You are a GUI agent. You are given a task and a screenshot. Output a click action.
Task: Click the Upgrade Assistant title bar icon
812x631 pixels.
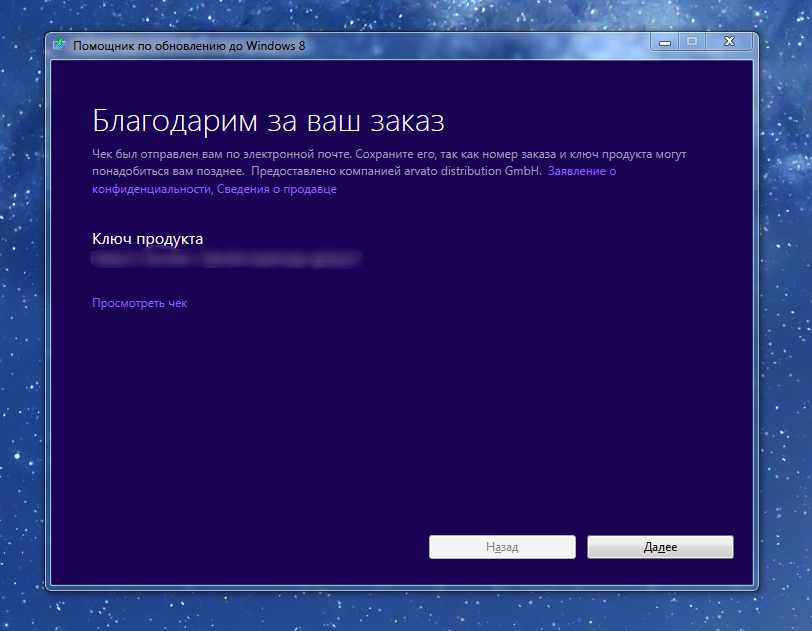pos(60,45)
